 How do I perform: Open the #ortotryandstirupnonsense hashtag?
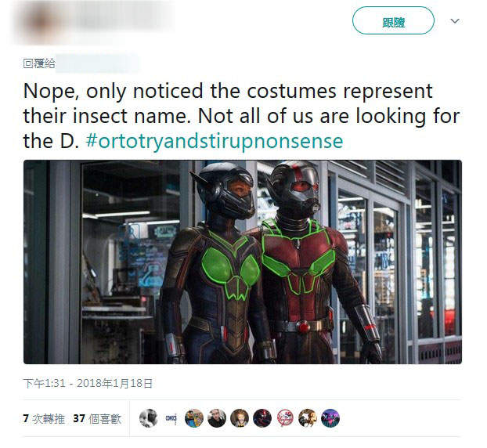click(x=215, y=141)
